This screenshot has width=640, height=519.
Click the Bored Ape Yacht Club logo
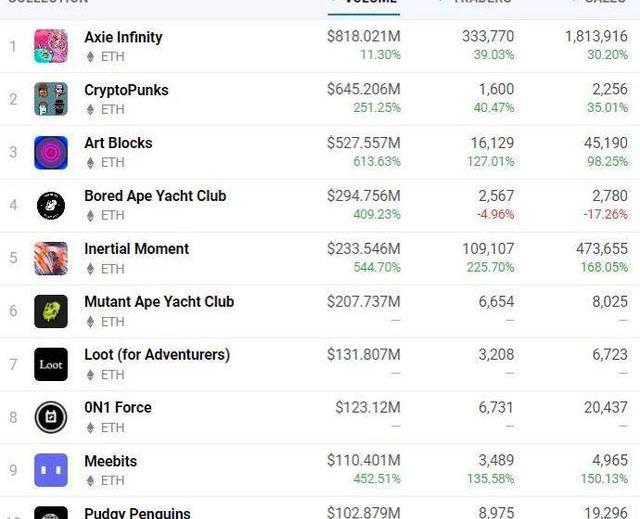click(51, 205)
